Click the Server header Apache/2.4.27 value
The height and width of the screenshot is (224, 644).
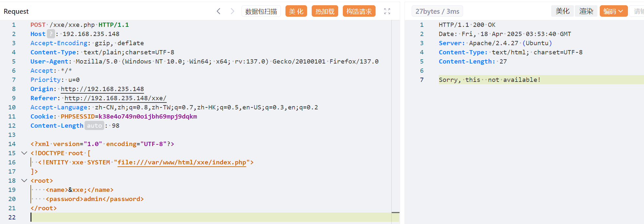pyautogui.click(x=510, y=43)
